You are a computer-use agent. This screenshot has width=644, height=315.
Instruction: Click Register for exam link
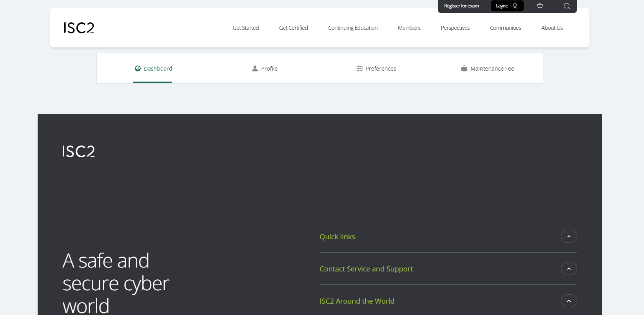(x=461, y=6)
